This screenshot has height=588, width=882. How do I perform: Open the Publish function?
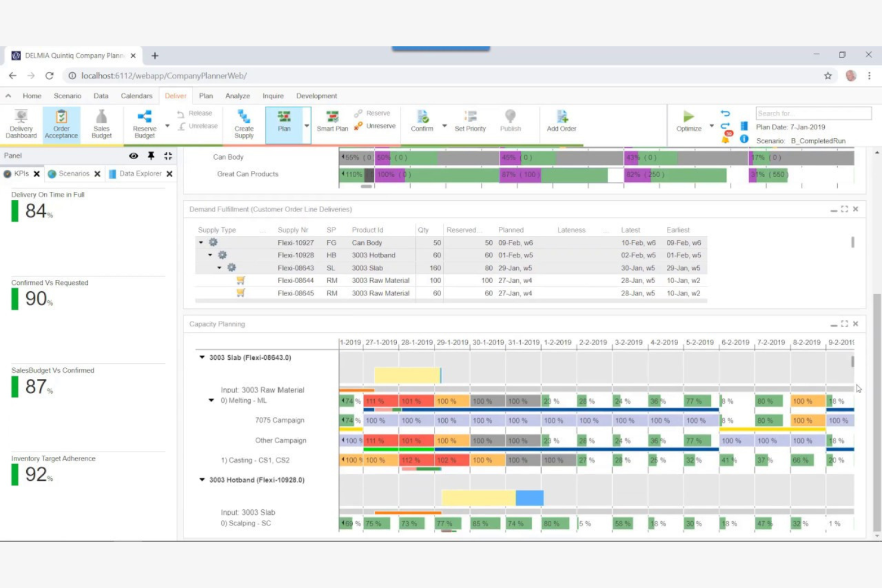point(510,121)
